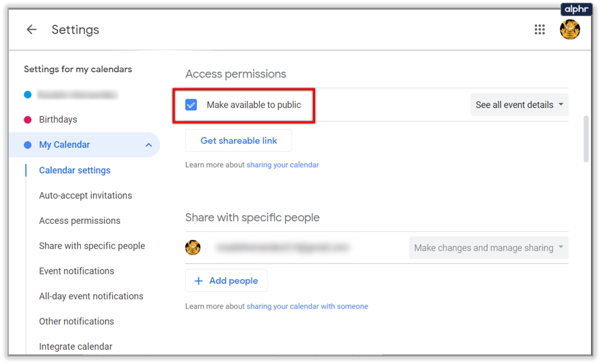Select Birthdays calendar in sidebar
Screen dimensions: 601x364
(x=58, y=120)
